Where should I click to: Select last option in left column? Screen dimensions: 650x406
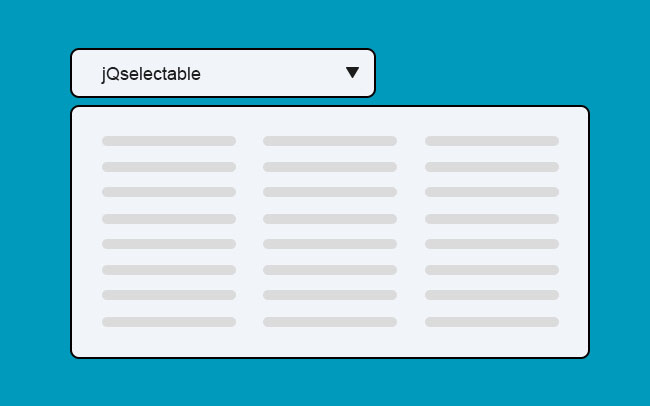pos(169,322)
